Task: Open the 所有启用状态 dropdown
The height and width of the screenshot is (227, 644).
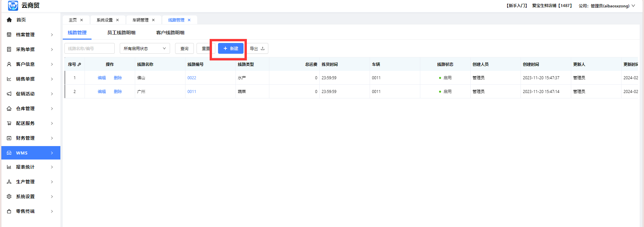Action: pos(145,48)
